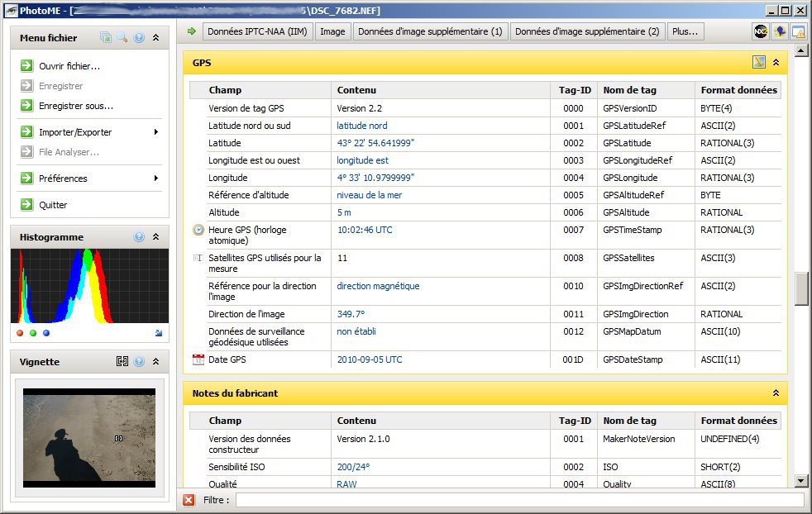Open the GPS map location icon
The height and width of the screenshot is (514, 812).
pyautogui.click(x=758, y=62)
